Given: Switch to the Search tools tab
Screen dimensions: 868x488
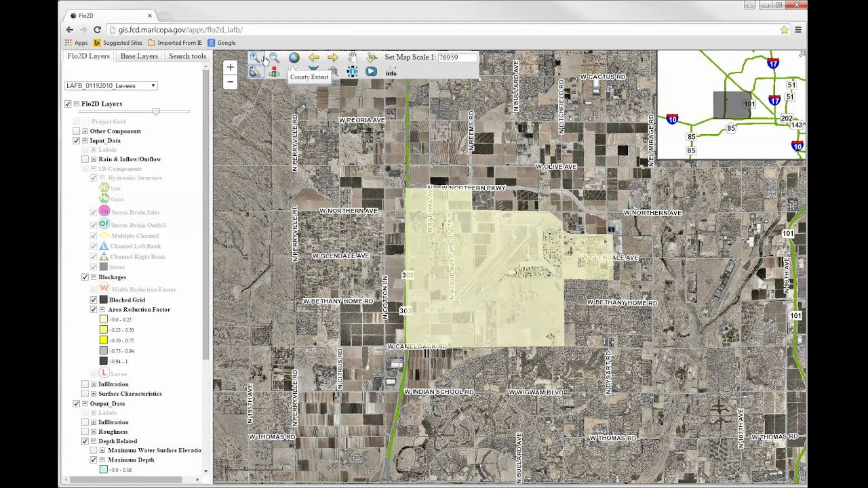Looking at the screenshot, I should [187, 56].
